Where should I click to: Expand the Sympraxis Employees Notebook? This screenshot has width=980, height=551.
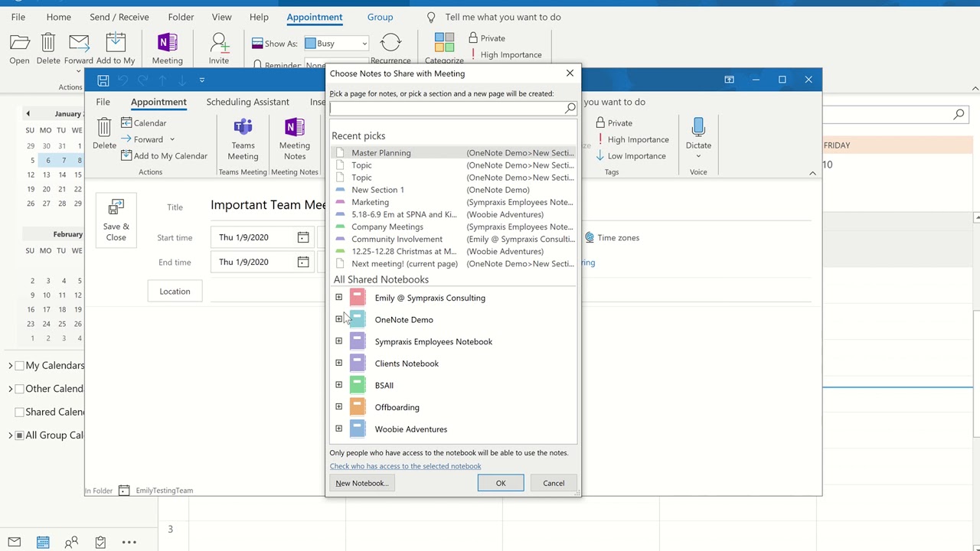(x=338, y=341)
